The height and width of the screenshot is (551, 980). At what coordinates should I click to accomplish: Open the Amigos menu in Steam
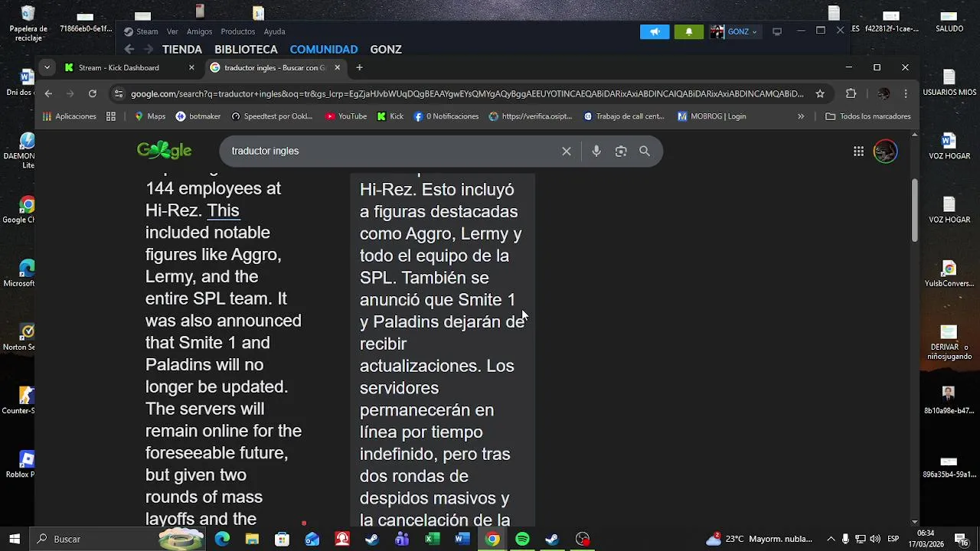199,31
